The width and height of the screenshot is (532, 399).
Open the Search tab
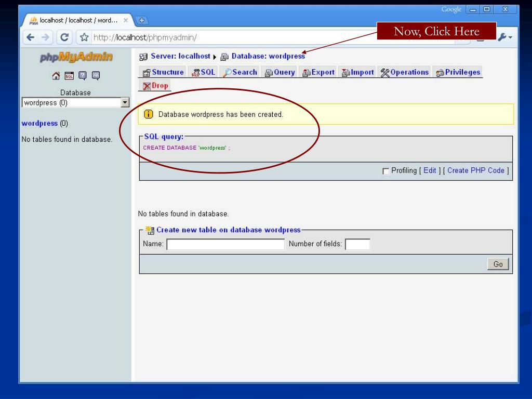pyautogui.click(x=240, y=72)
